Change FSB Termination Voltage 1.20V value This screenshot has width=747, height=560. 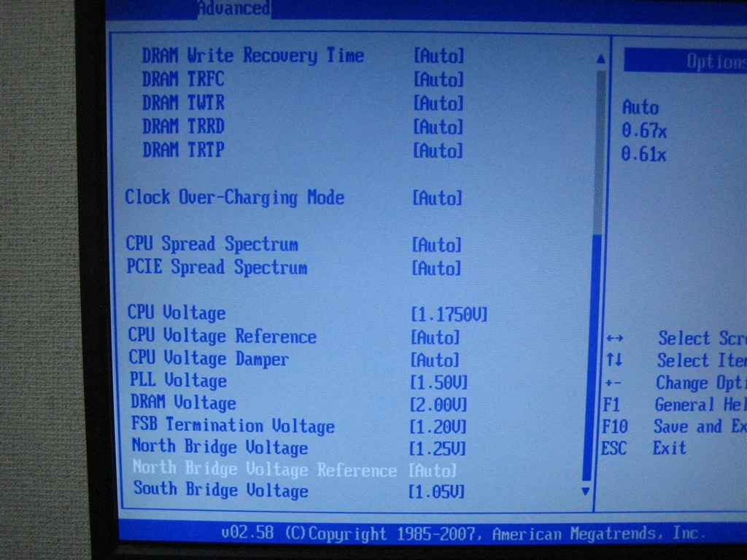[438, 427]
